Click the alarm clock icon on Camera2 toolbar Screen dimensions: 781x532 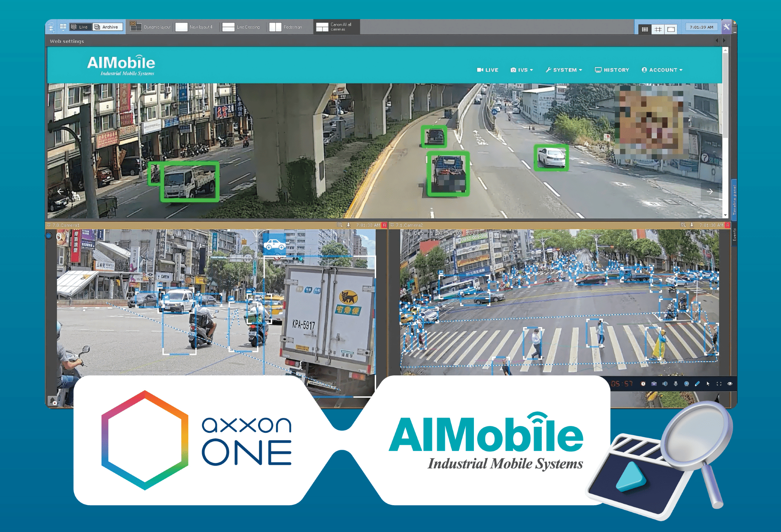(x=643, y=384)
